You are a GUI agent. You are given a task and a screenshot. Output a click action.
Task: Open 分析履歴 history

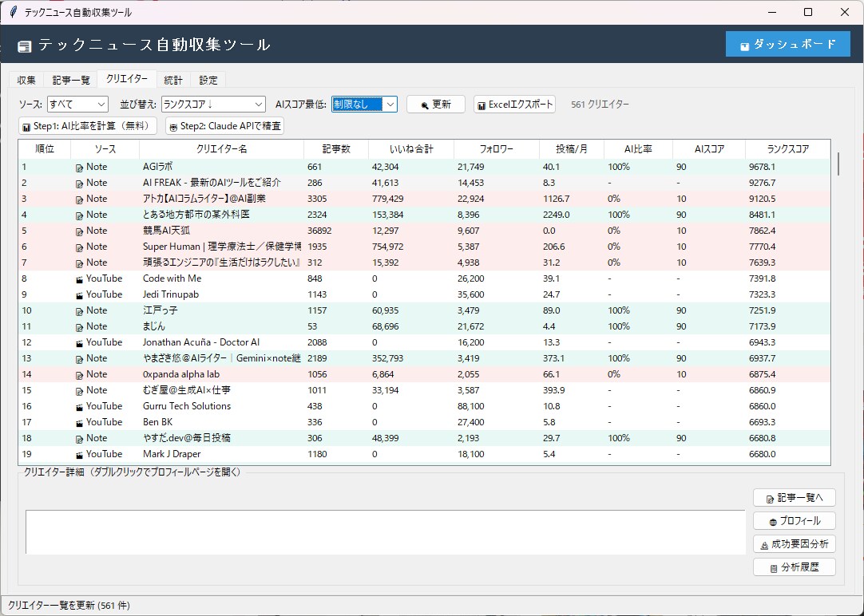point(794,567)
